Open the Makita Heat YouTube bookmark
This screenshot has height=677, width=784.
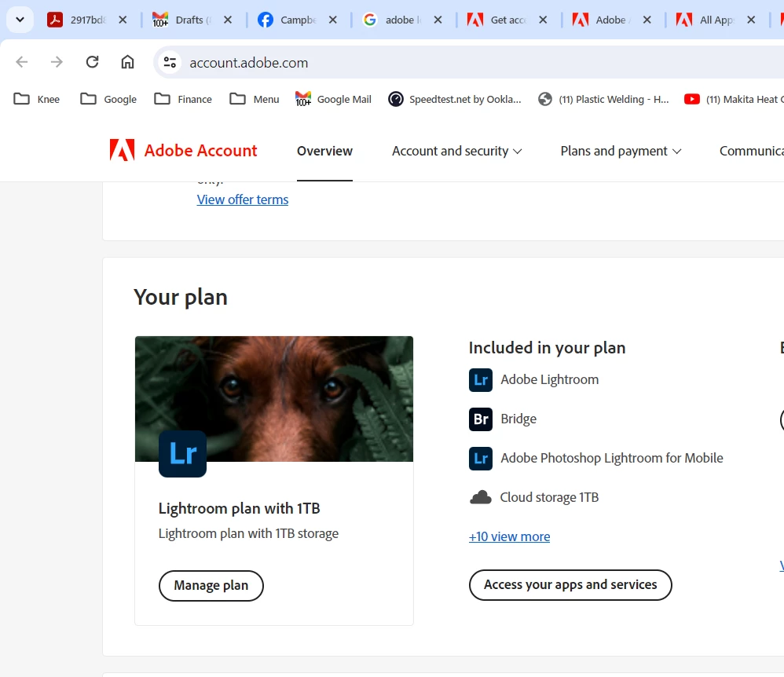[x=734, y=99]
